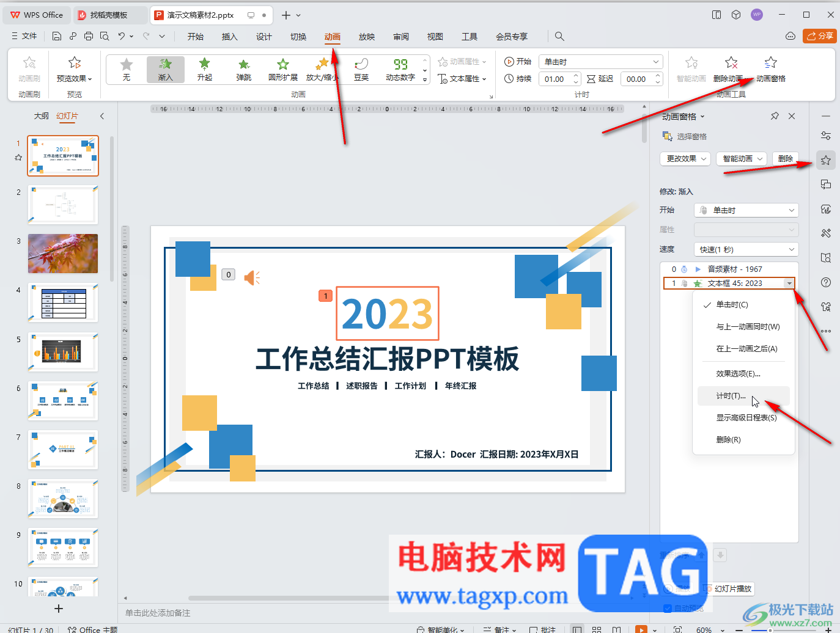Apply the 动态数字 animation effect

pos(400,69)
